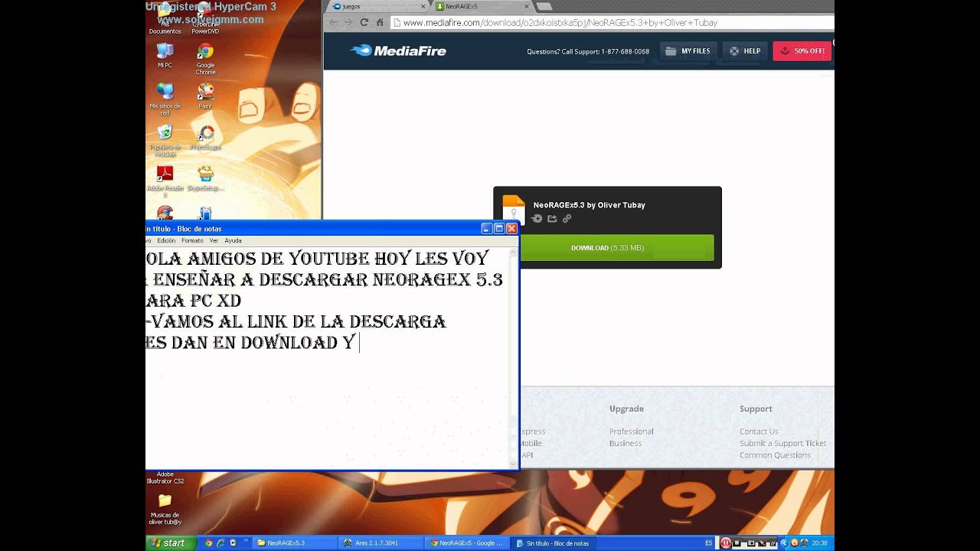Open MY FILES on MediaFire
The width and height of the screenshot is (980, 551).
click(688, 51)
